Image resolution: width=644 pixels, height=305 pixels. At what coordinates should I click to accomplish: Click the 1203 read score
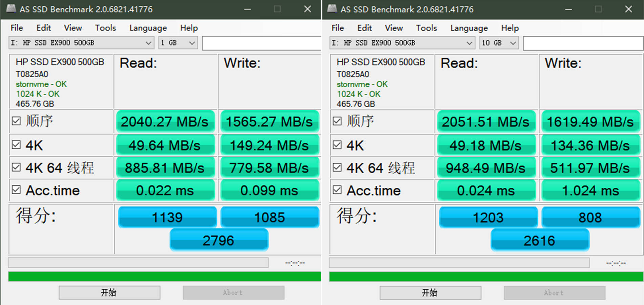[488, 217]
